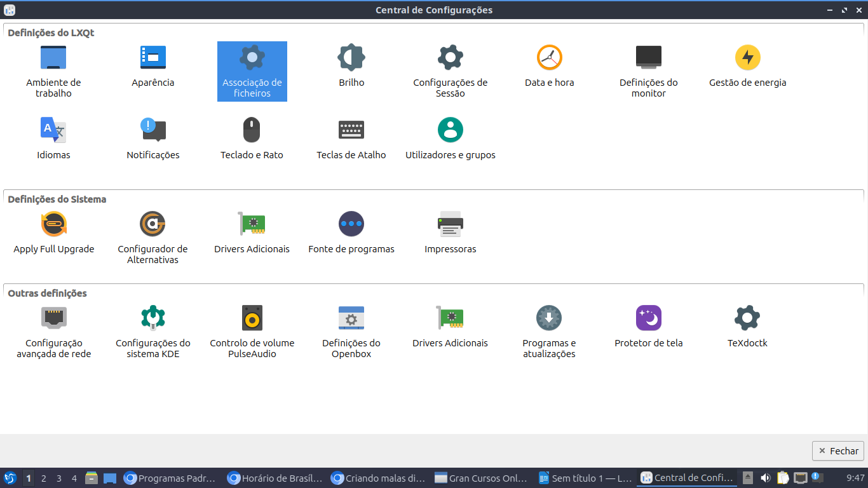This screenshot has width=868, height=488.
Task: Open the notification tray icon
Action: [x=818, y=478]
